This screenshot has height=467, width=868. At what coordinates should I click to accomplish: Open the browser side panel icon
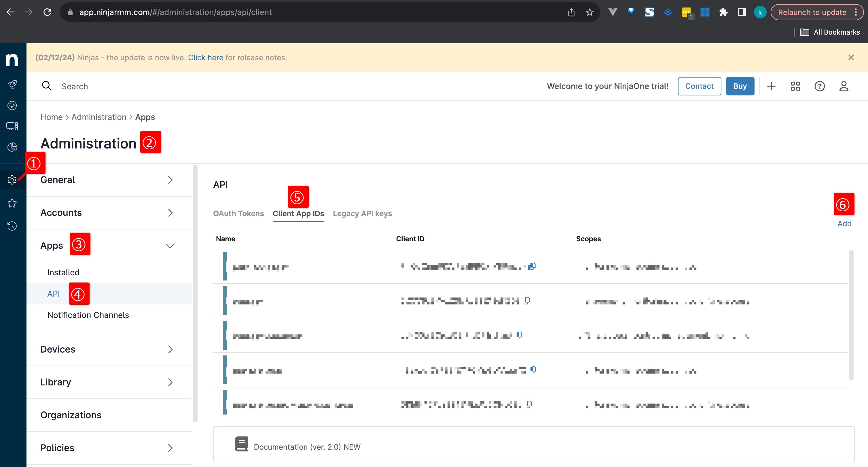(742, 12)
